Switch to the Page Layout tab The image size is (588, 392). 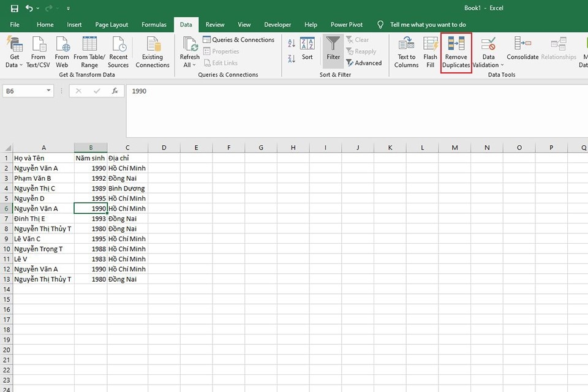(x=111, y=24)
